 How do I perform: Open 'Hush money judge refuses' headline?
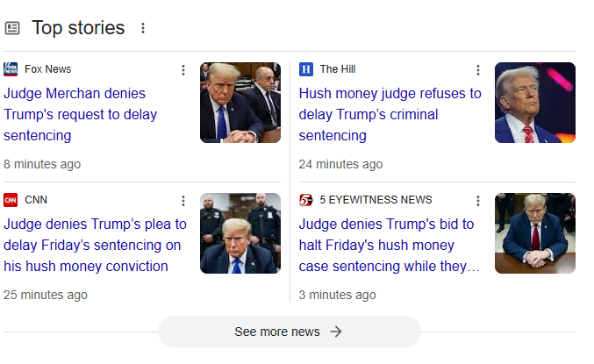[390, 114]
